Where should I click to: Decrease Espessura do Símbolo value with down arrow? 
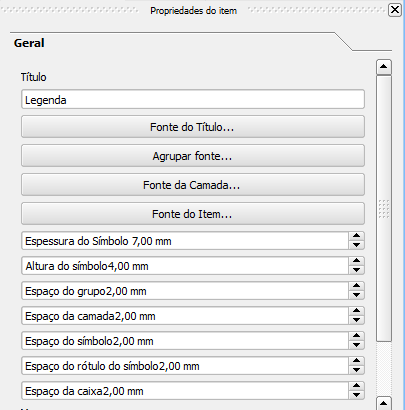[x=356, y=245]
